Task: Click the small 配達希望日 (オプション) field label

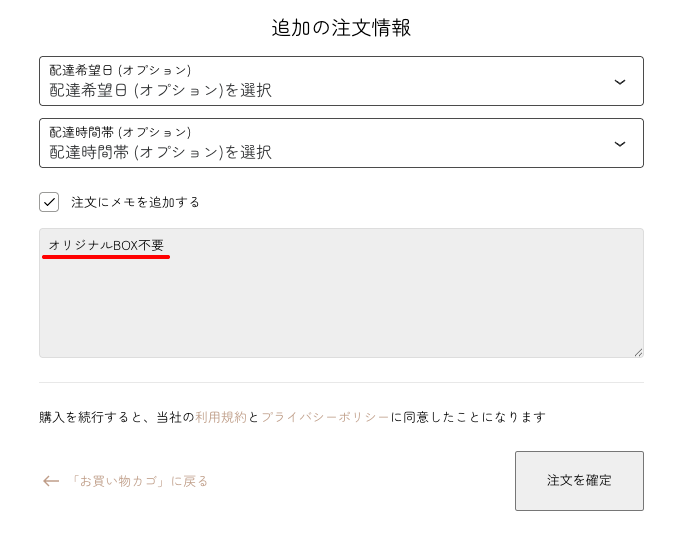Action: [x=120, y=70]
